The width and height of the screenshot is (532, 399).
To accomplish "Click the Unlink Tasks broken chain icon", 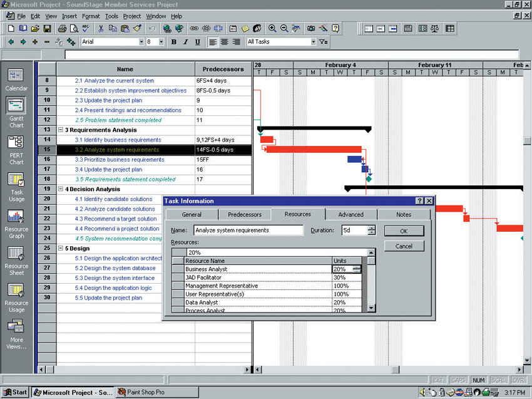I will [x=206, y=29].
